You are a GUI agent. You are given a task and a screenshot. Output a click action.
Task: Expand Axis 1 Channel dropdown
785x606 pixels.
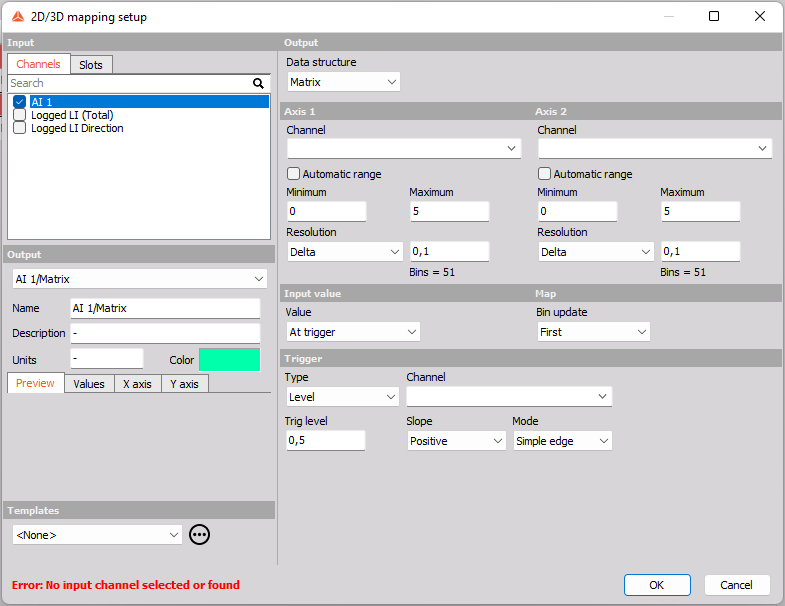[x=404, y=149]
